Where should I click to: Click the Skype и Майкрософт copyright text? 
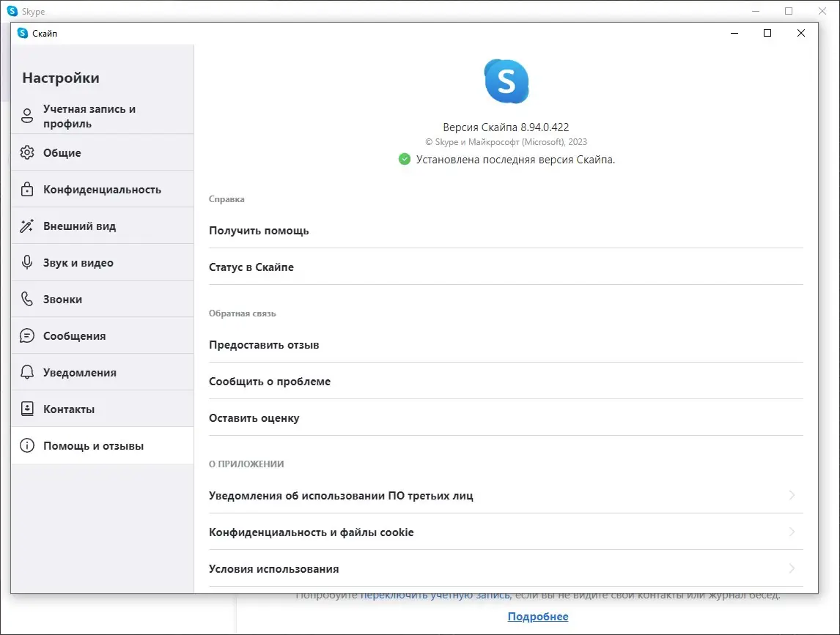pos(506,142)
